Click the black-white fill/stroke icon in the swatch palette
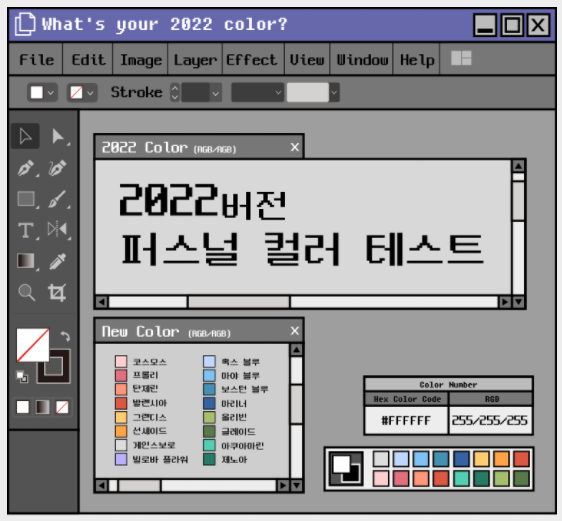Image resolution: width=562 pixels, height=521 pixels. (346, 469)
